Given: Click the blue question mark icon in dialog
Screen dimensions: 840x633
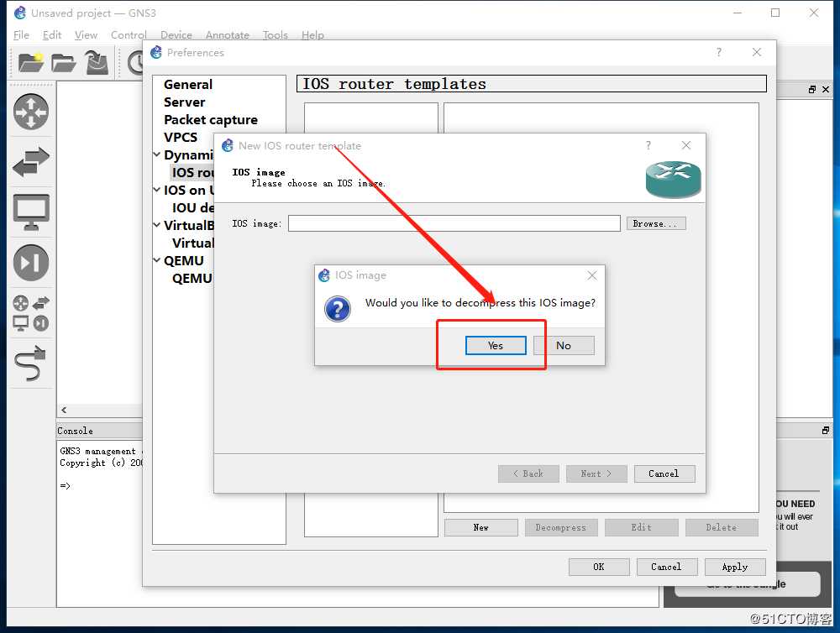Looking at the screenshot, I should [x=338, y=309].
